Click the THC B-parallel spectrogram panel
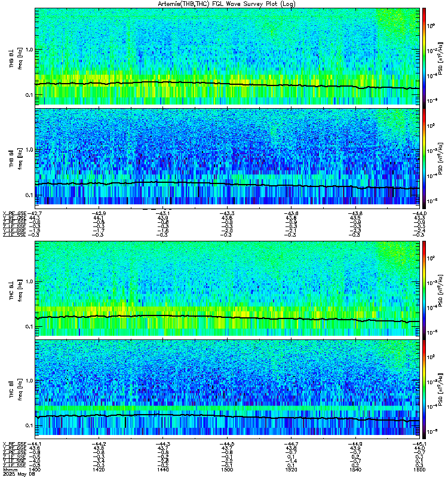Image resolution: width=448 pixels, height=478 pixels. tap(227, 387)
